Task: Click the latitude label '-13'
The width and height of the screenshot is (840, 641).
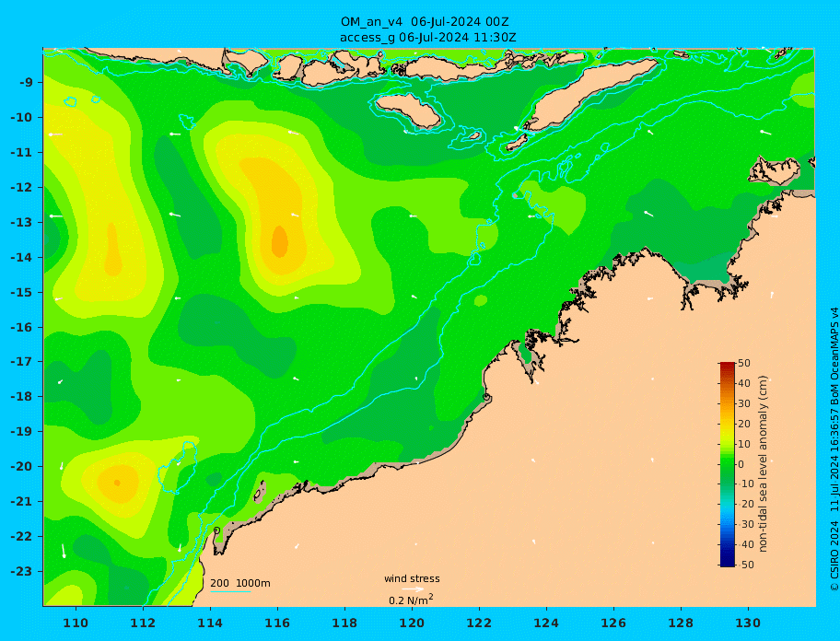Action: coord(22,222)
